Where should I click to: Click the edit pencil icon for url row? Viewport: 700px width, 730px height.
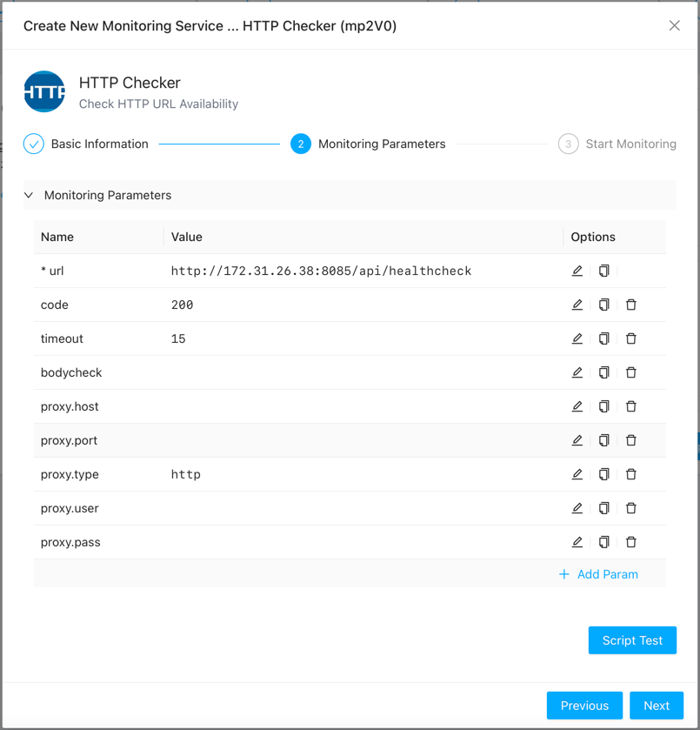[x=577, y=271]
